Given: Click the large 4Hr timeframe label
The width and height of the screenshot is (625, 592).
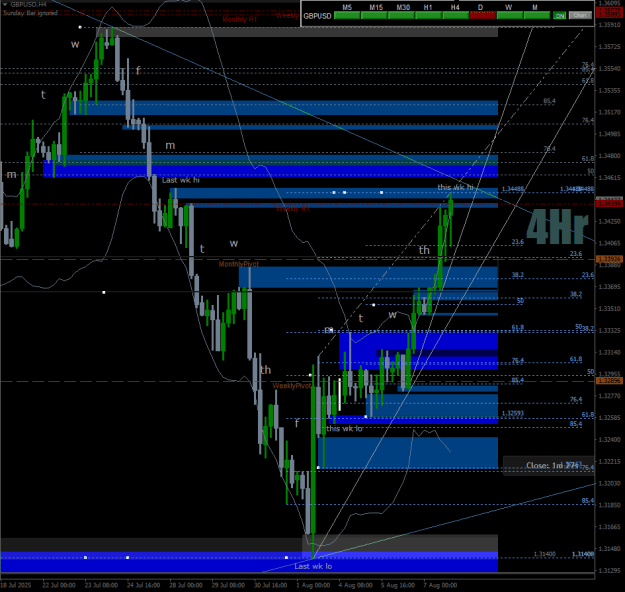Looking at the screenshot, I should [557, 228].
